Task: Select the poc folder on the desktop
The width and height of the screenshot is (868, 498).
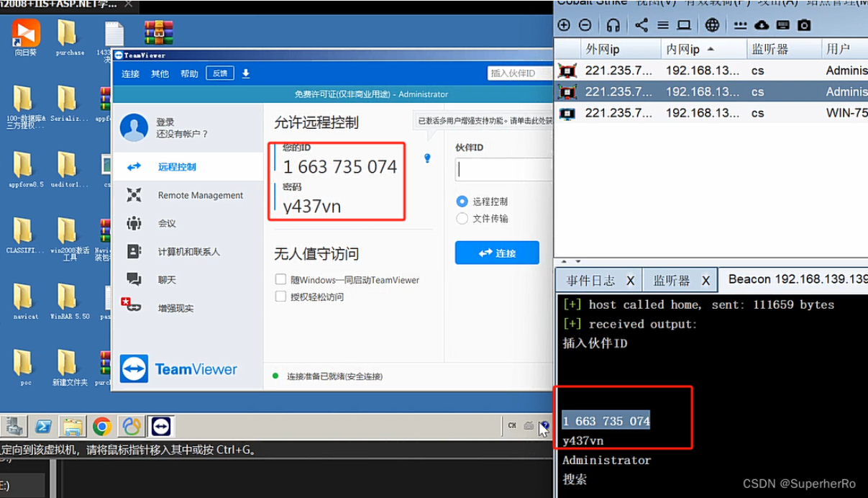Action: coord(24,367)
